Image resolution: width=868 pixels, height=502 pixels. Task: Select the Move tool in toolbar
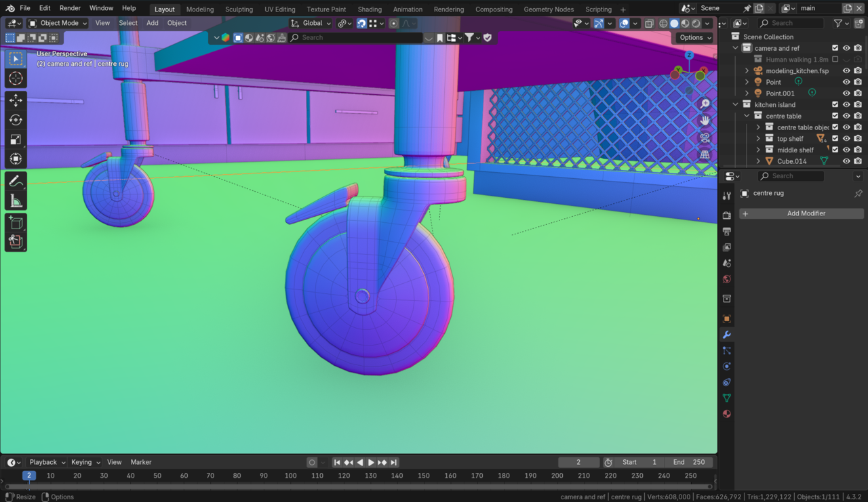click(16, 100)
